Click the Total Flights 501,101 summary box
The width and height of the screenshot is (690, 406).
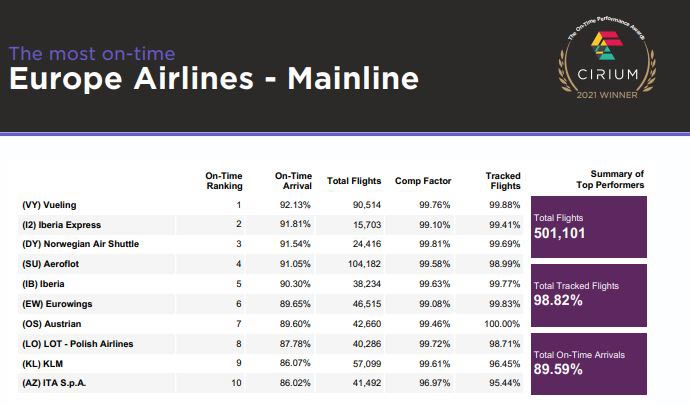pos(590,226)
